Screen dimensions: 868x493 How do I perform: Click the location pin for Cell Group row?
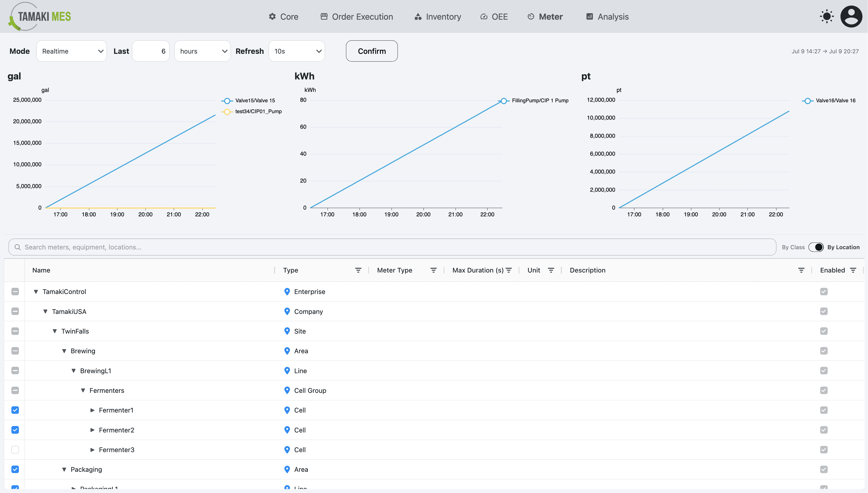tap(287, 391)
